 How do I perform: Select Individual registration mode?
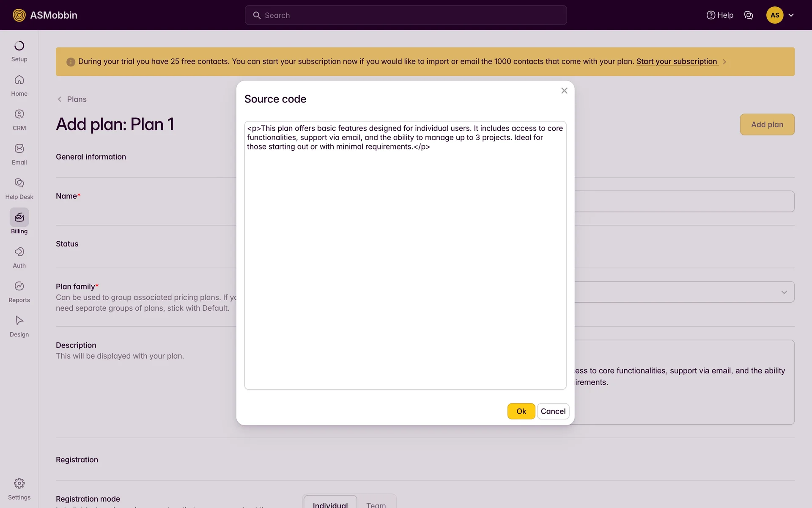330,504
